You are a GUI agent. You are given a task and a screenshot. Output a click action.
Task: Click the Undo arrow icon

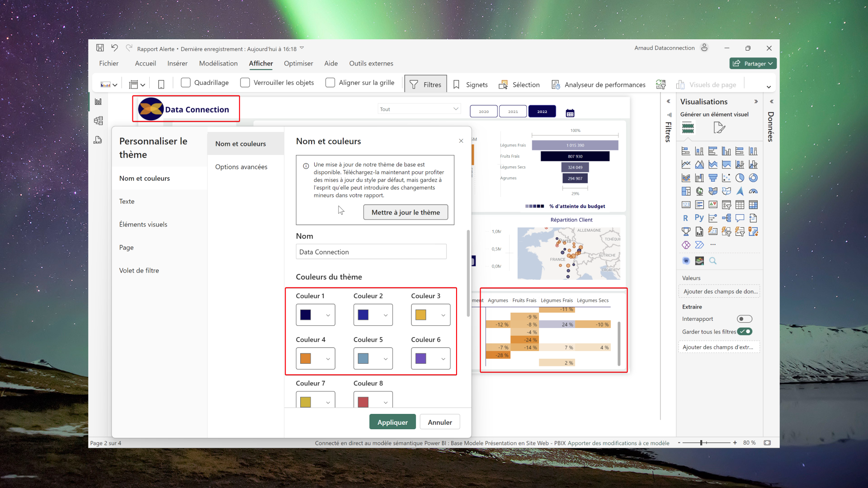(x=114, y=48)
